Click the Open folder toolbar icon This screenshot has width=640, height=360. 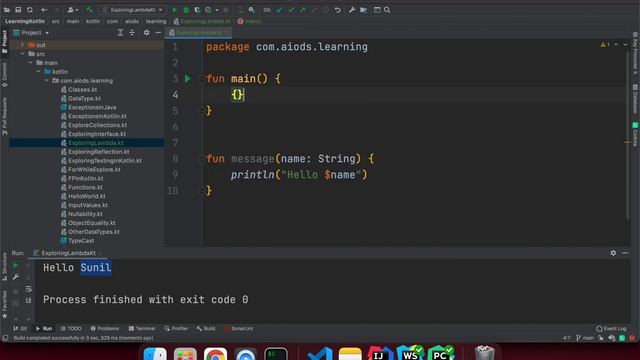pos(7,10)
